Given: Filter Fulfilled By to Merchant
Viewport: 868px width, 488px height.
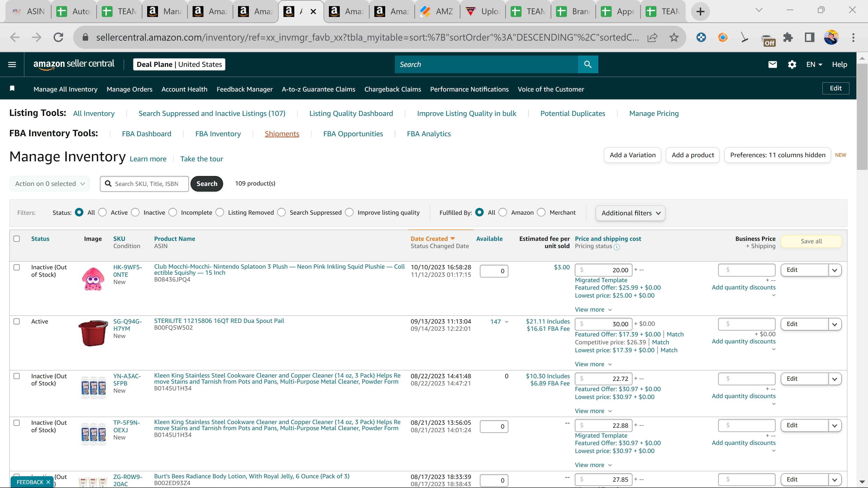Looking at the screenshot, I should 541,212.
